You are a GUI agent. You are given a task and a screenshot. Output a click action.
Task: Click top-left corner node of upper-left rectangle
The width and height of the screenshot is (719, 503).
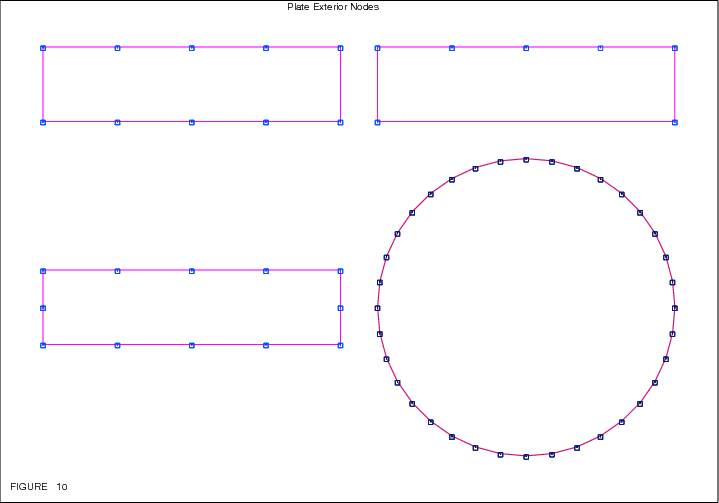43,48
